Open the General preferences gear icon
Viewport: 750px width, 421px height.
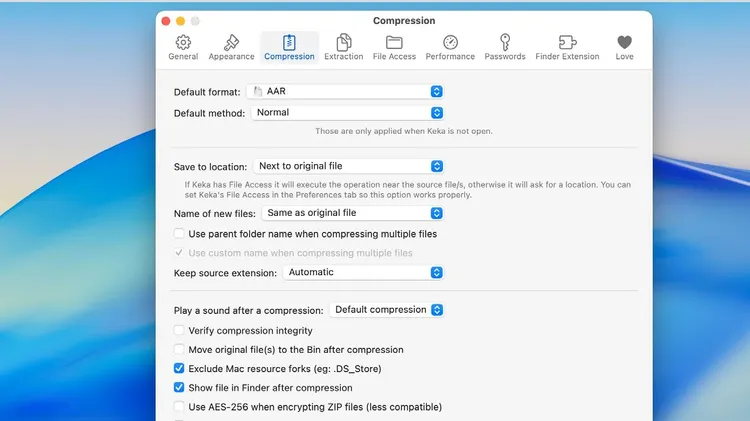183,42
